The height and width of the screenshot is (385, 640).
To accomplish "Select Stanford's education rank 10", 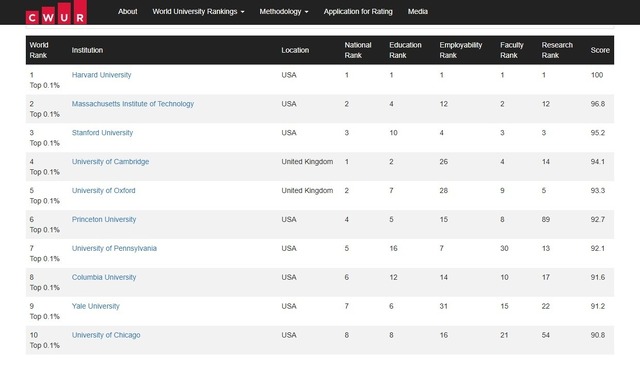I will (393, 133).
